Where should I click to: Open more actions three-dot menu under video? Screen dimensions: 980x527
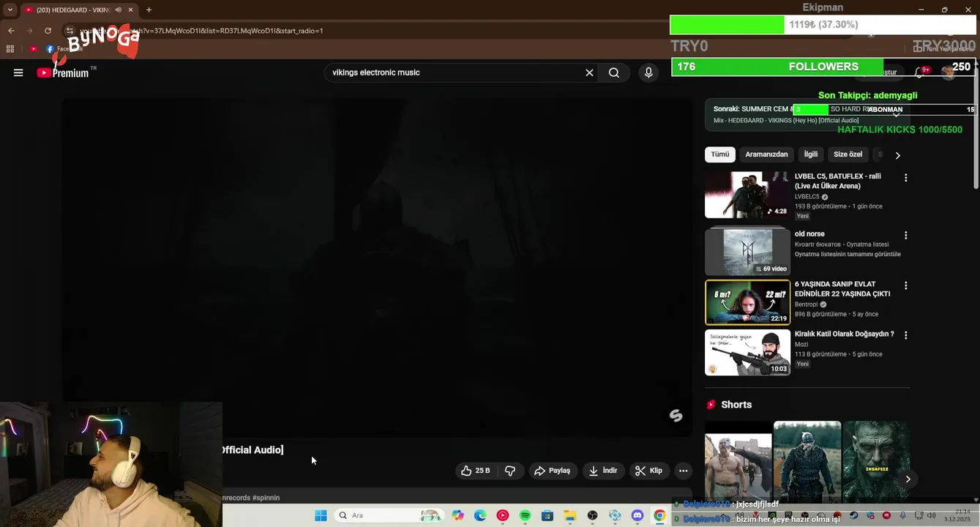pos(683,471)
